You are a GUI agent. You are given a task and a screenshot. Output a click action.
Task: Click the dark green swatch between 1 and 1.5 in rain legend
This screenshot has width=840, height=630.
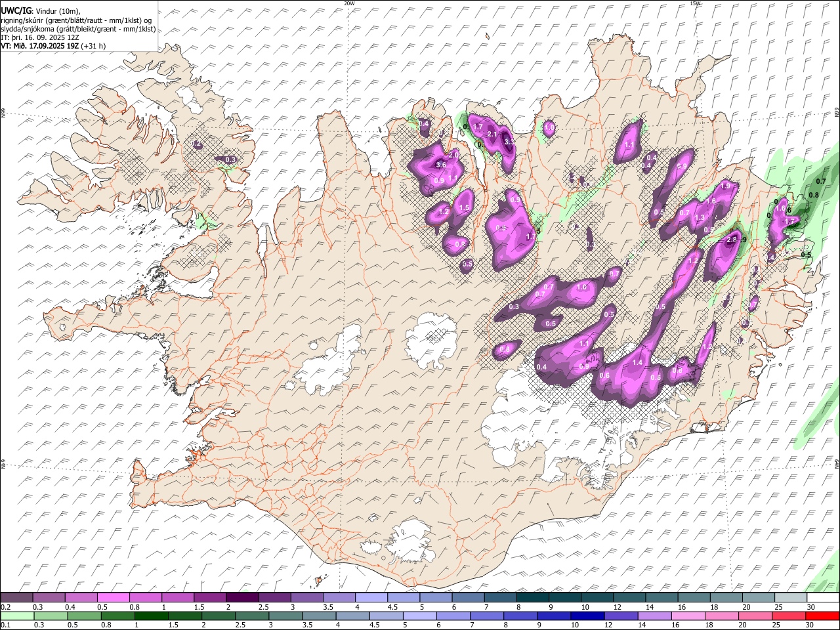(151, 616)
